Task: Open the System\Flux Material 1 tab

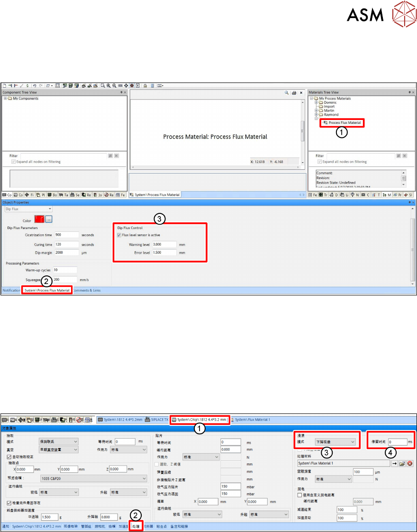Action: pos(250,419)
